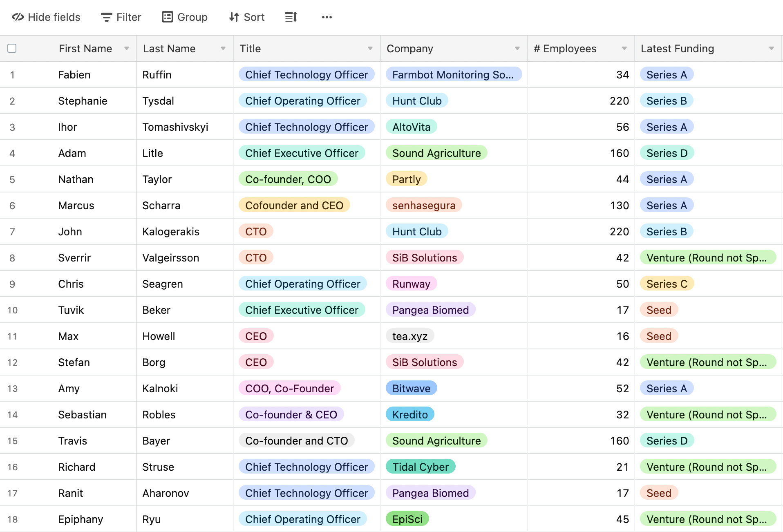783x532 pixels.
Task: Select the Series C funding tag
Action: pos(667,284)
